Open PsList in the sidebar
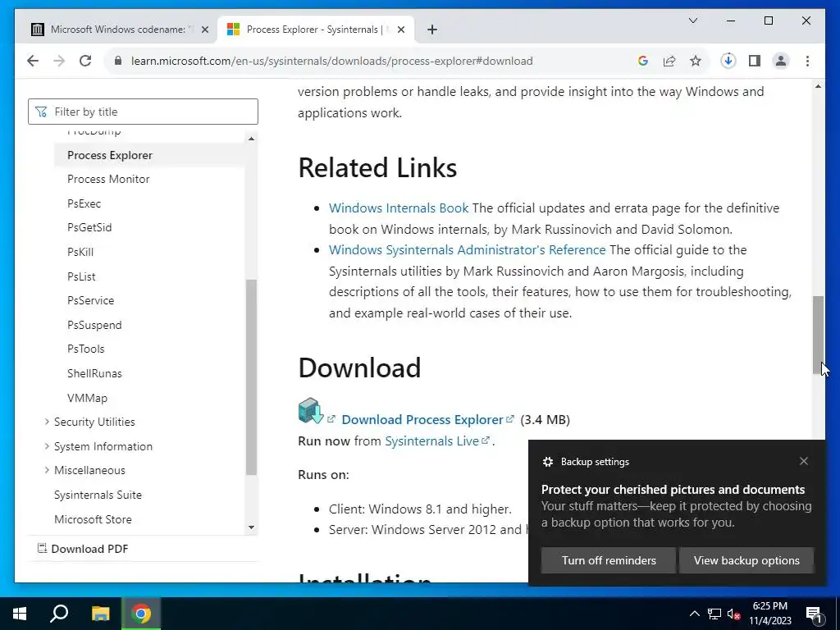Image resolution: width=840 pixels, height=630 pixels. tap(81, 276)
